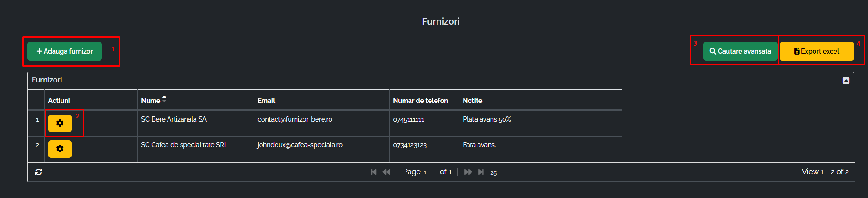This screenshot has height=198, width=868.
Task: Go to next page of grid
Action: click(468, 172)
